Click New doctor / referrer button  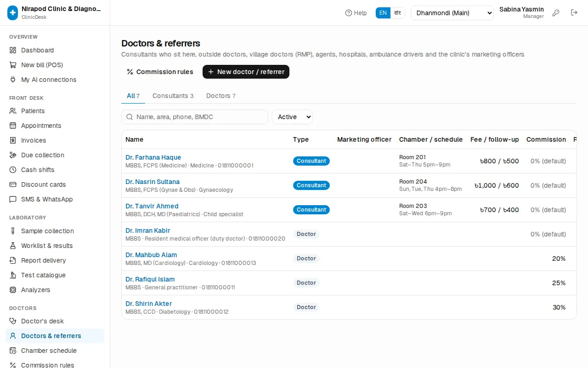[246, 72]
